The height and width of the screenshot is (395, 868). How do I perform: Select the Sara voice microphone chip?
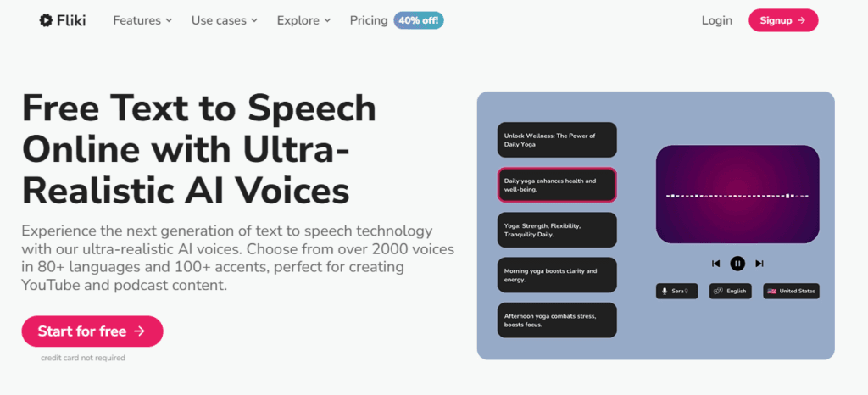677,291
